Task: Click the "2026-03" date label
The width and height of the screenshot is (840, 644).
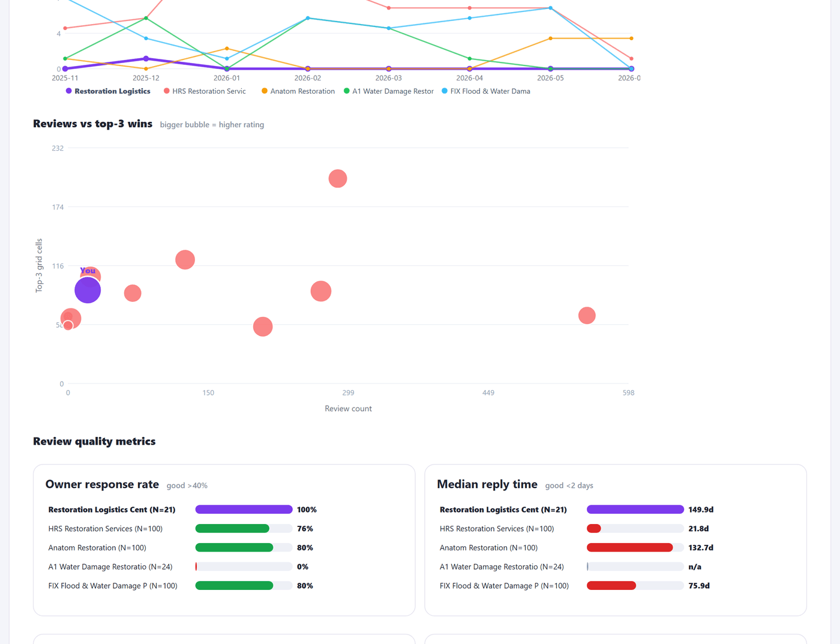Action: (x=389, y=78)
